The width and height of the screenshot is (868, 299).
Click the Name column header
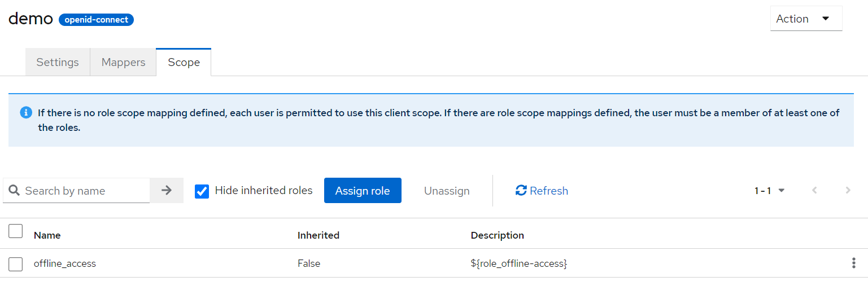pyautogui.click(x=47, y=235)
